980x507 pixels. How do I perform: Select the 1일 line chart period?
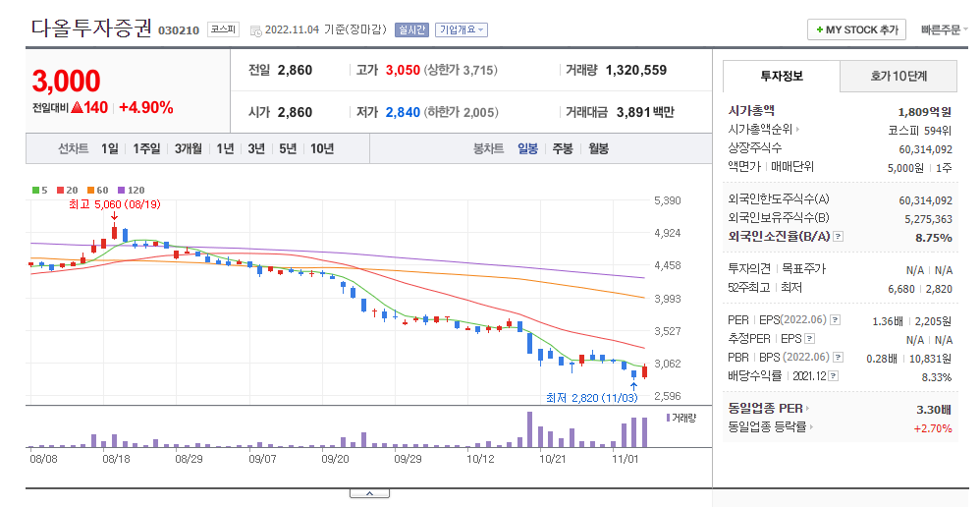(109, 148)
